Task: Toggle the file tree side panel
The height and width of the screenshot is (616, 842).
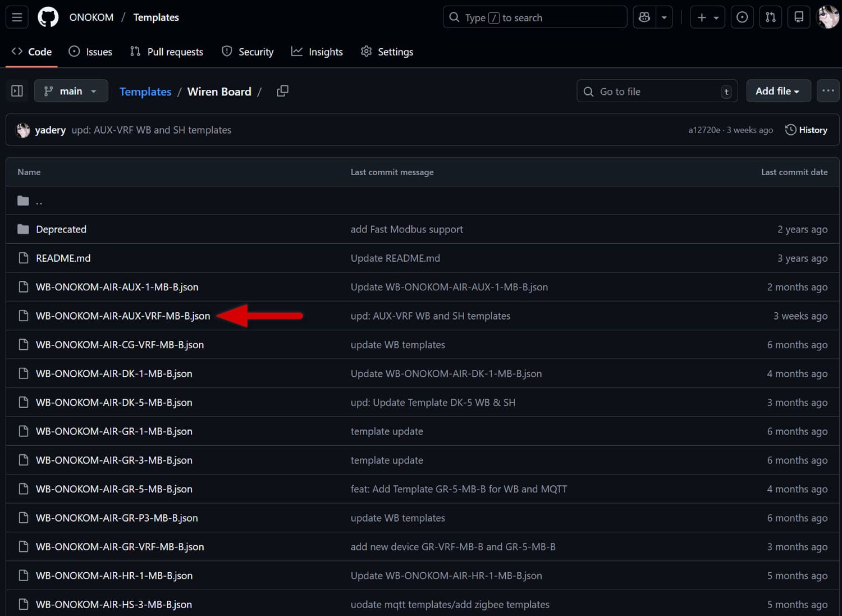Action: point(17,91)
